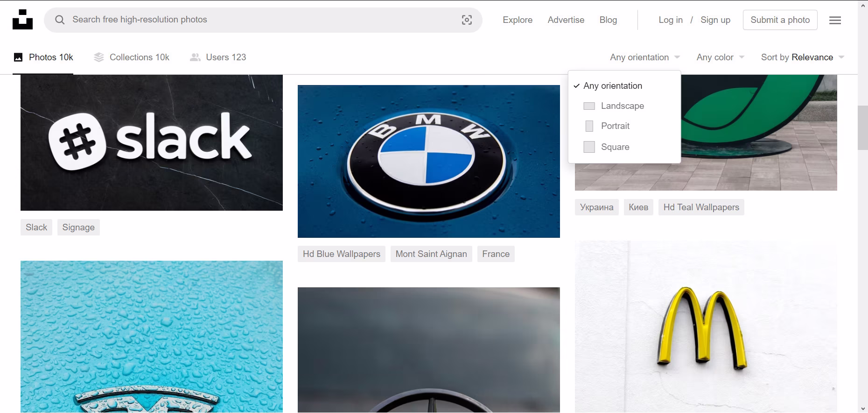Choose Square from the orientation menu
This screenshot has width=868, height=413.
(624, 147)
